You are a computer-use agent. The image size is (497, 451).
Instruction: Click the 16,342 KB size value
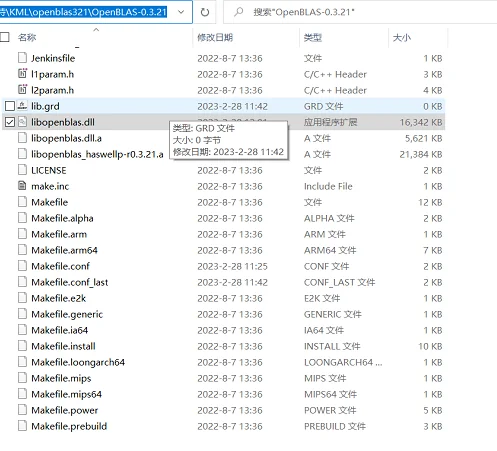coord(421,122)
